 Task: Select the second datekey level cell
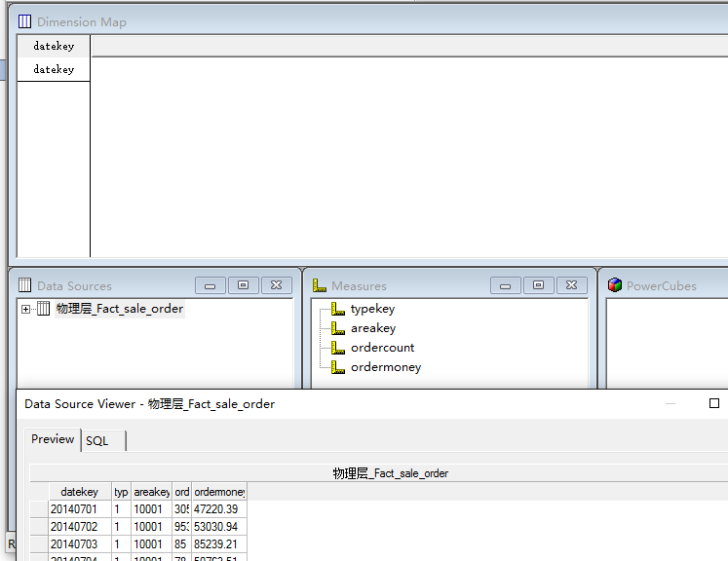[54, 69]
